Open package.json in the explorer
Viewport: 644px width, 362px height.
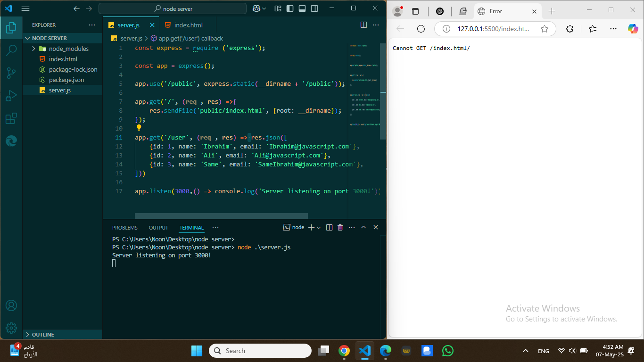point(66,80)
